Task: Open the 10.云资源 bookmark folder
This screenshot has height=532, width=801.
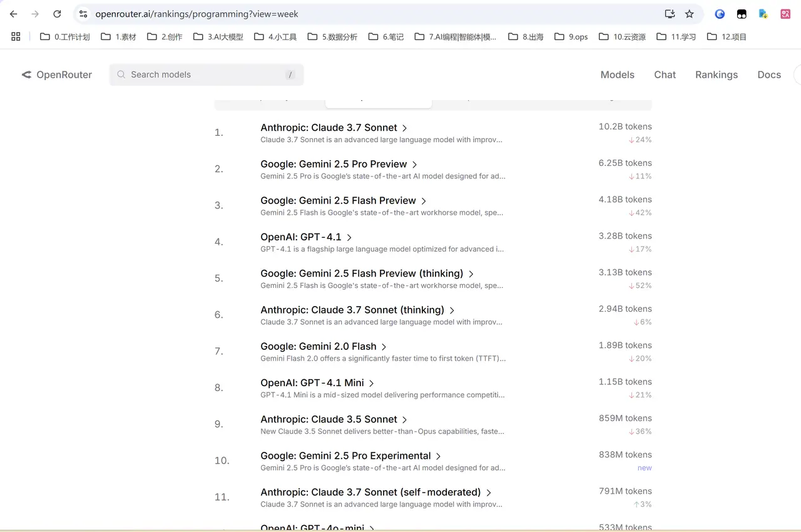Action: click(x=622, y=37)
